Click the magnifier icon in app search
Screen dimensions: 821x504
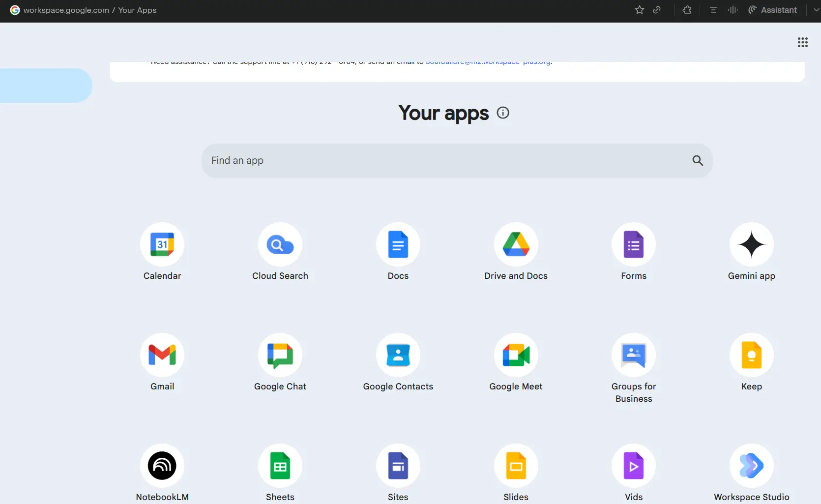point(698,160)
